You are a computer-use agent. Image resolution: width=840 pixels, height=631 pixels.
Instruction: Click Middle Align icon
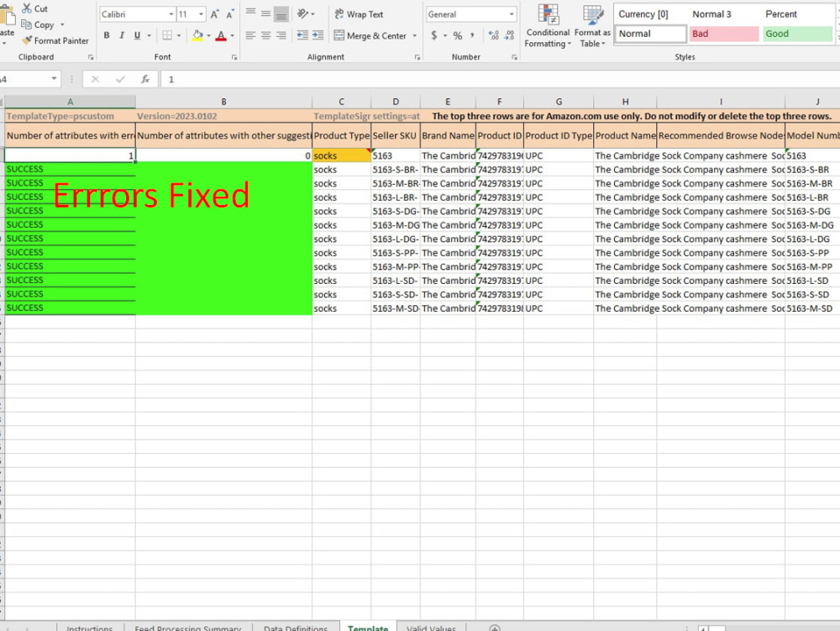[x=265, y=13]
